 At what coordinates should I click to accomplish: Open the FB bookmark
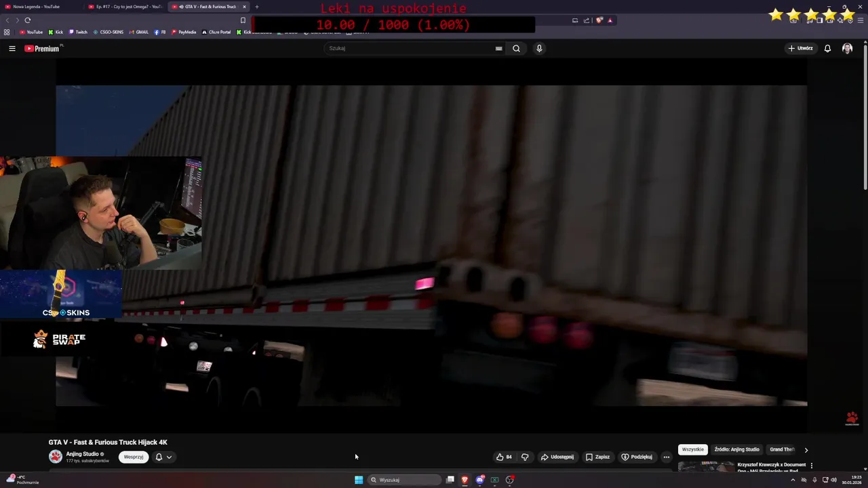click(x=160, y=32)
